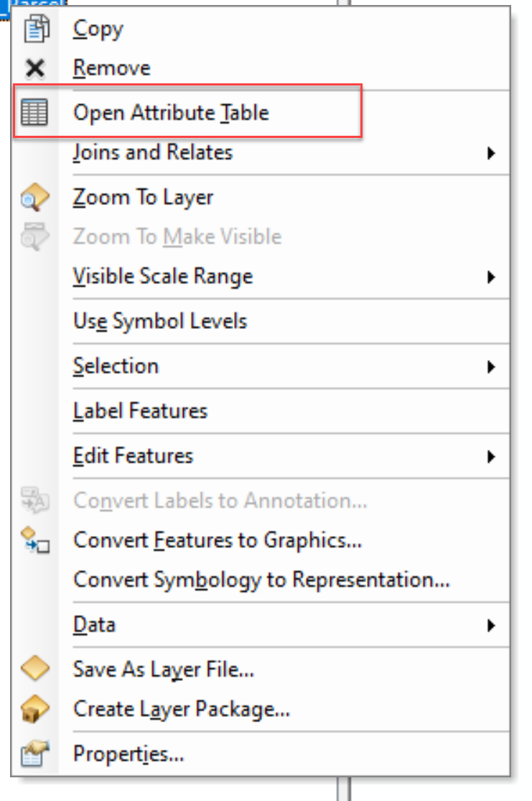This screenshot has width=532, height=801.
Task: Choose the Copy menu entry text
Action: point(98,29)
